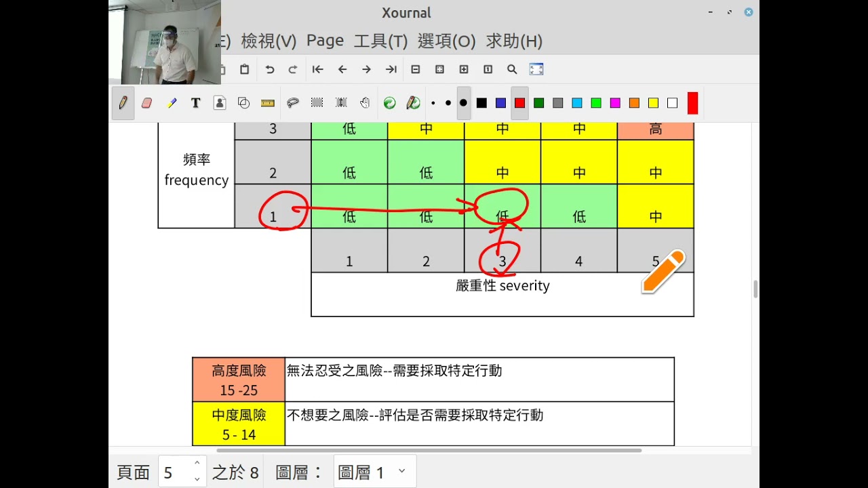The width and height of the screenshot is (868, 488).
Task: Open the 求助(H) menu
Action: point(514,41)
